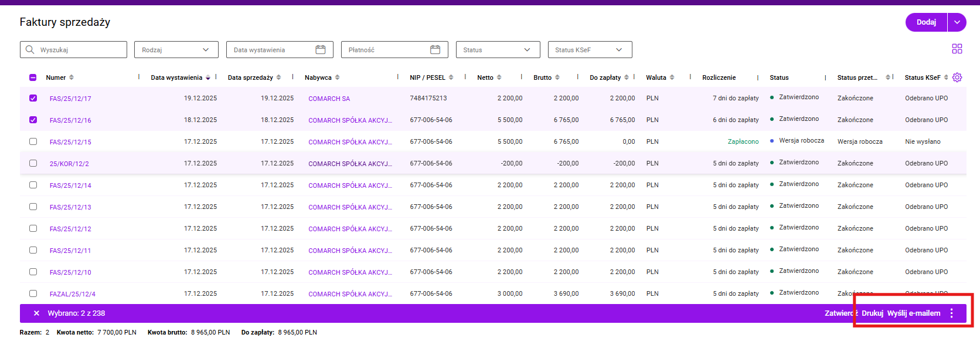Clear selection with the X icon
The image size is (980, 341).
(x=36, y=313)
